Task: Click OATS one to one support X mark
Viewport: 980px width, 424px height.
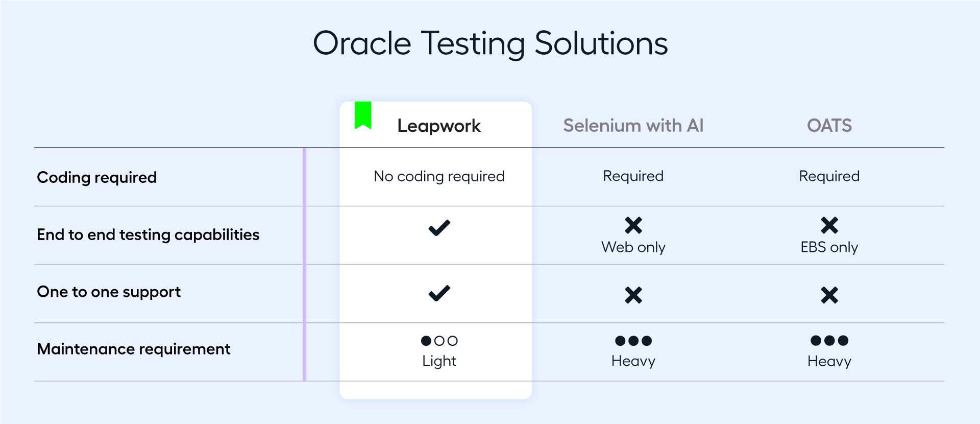Action: 829,295
